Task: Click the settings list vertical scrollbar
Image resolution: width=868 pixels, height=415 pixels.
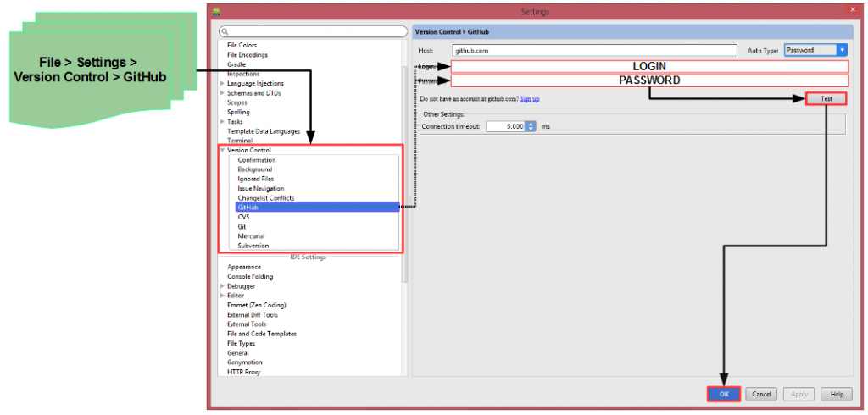Action: (x=404, y=174)
